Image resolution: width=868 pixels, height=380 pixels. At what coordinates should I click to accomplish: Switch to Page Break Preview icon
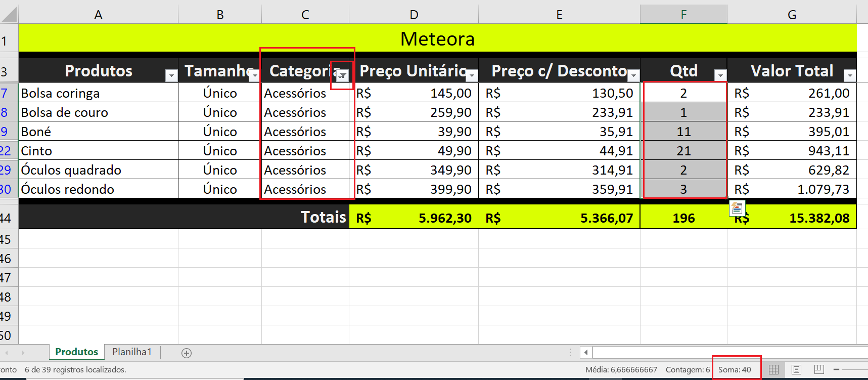click(x=819, y=370)
